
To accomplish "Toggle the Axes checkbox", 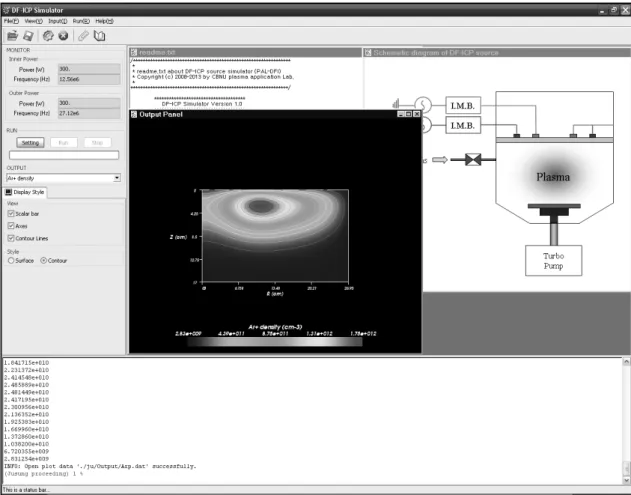I will tap(11, 226).
